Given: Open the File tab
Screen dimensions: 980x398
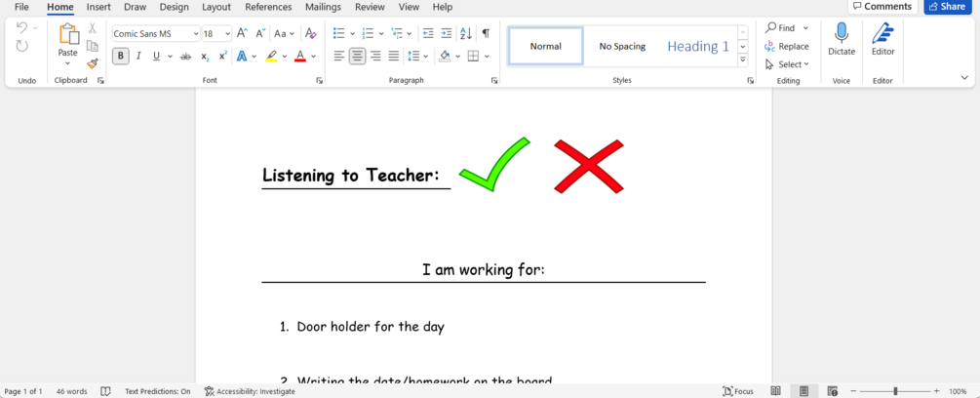Looking at the screenshot, I should pyautogui.click(x=21, y=7).
